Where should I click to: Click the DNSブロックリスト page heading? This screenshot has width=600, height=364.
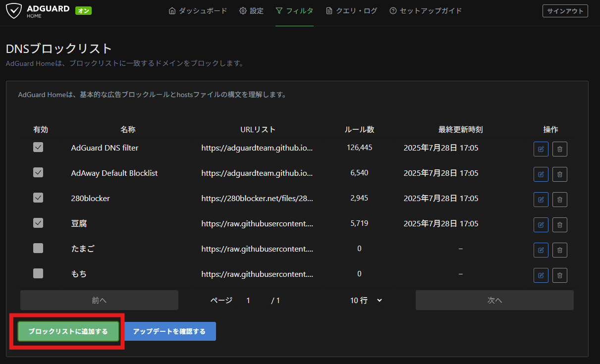[59, 49]
